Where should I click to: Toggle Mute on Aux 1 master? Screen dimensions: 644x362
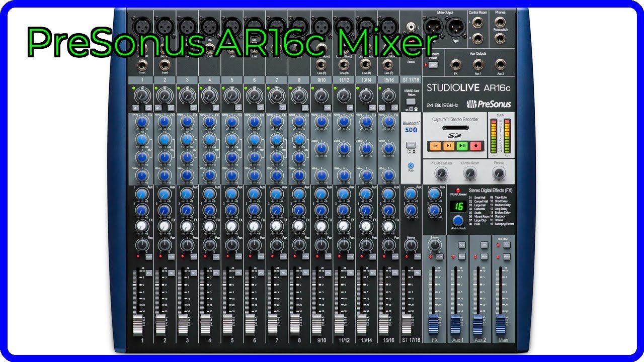point(462,256)
